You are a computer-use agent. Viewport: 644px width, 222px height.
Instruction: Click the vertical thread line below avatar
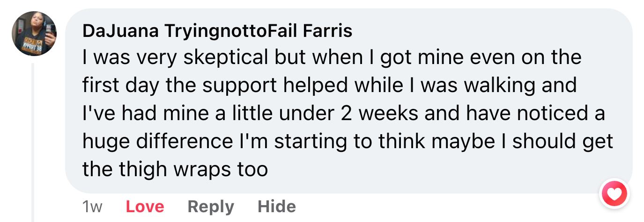pyautogui.click(x=33, y=140)
